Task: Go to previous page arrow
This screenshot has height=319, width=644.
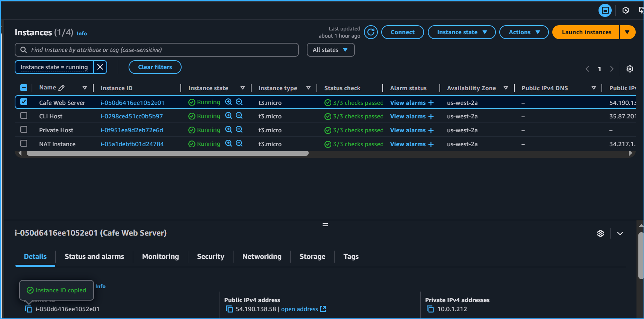Action: [587, 69]
